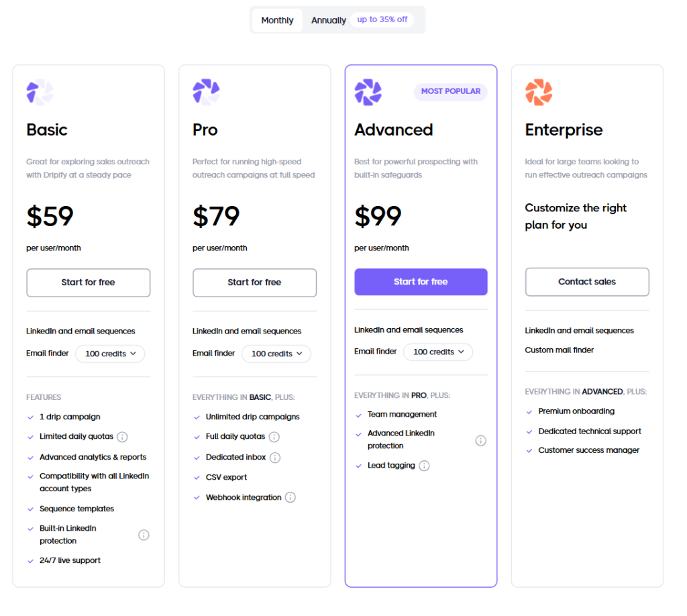The height and width of the screenshot is (616, 687).
Task: Click the MOST POPULAR badge
Action: point(450,91)
